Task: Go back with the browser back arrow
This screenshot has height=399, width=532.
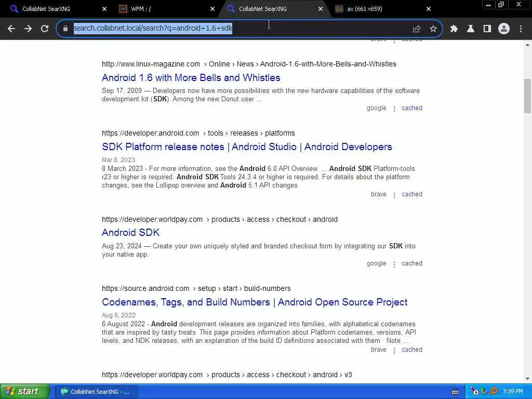Action: coord(11,29)
